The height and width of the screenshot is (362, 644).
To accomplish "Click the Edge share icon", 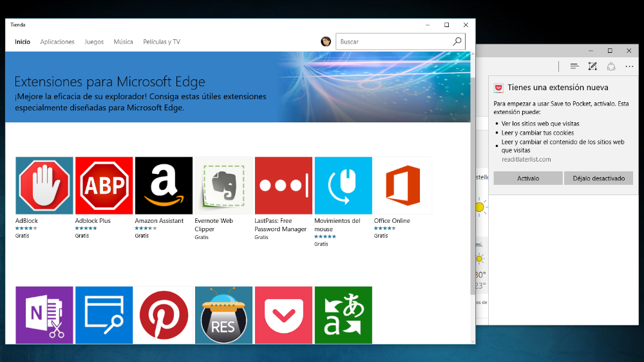I will click(611, 66).
